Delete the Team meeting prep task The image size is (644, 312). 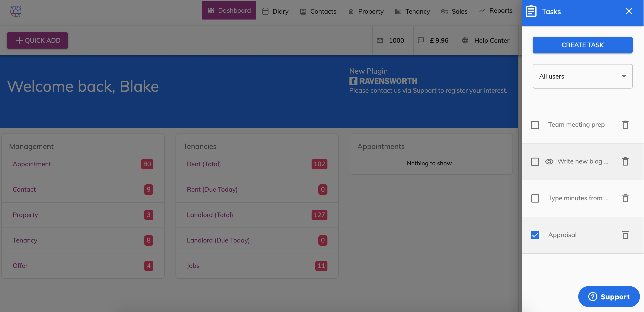click(625, 125)
